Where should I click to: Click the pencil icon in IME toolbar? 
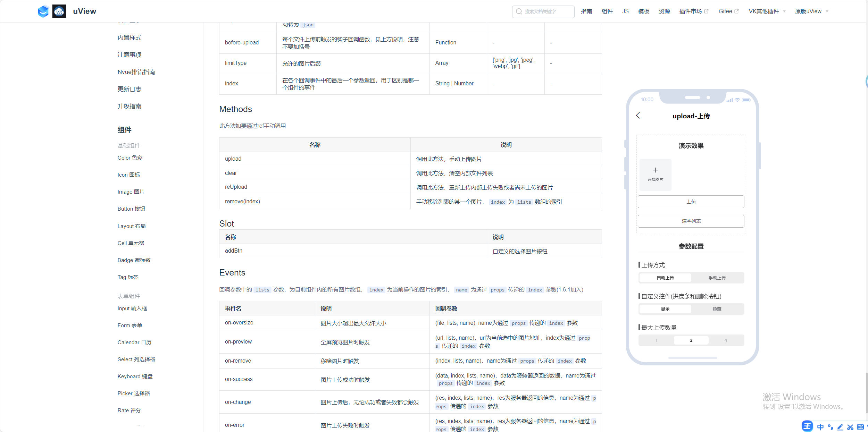[840, 427]
